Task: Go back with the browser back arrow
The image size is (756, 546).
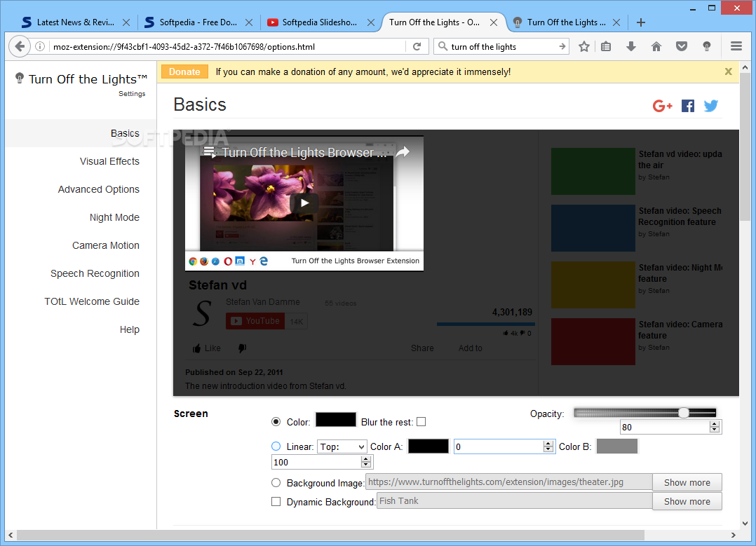Action: coord(20,46)
